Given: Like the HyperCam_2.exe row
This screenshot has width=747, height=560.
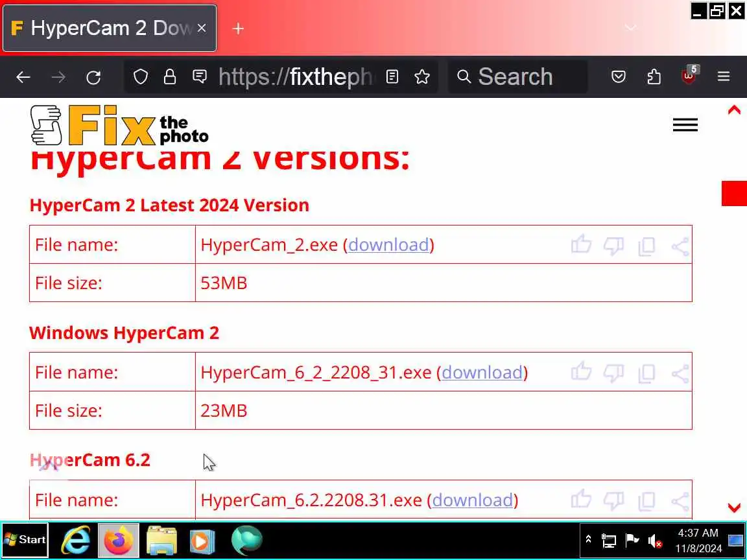Looking at the screenshot, I should [x=581, y=245].
